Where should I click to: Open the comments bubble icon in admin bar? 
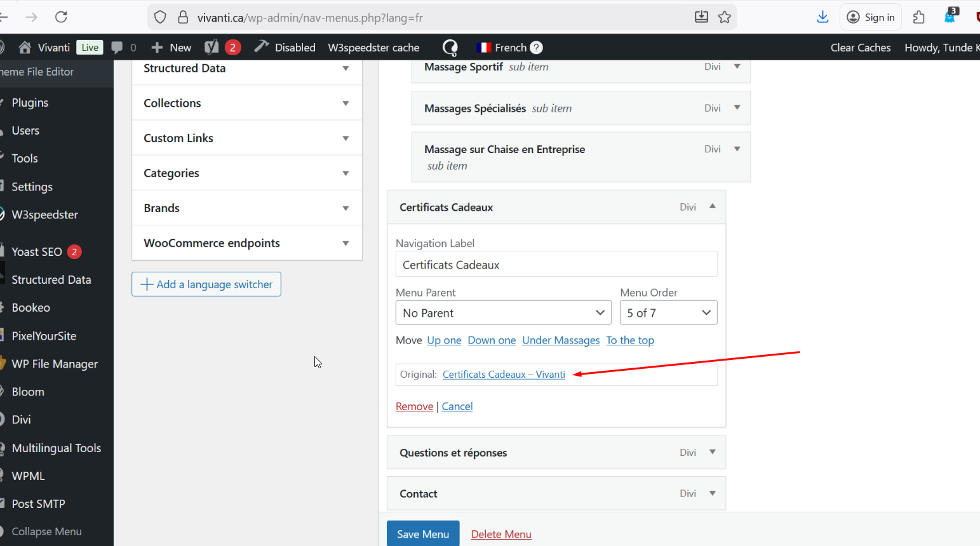coord(117,47)
